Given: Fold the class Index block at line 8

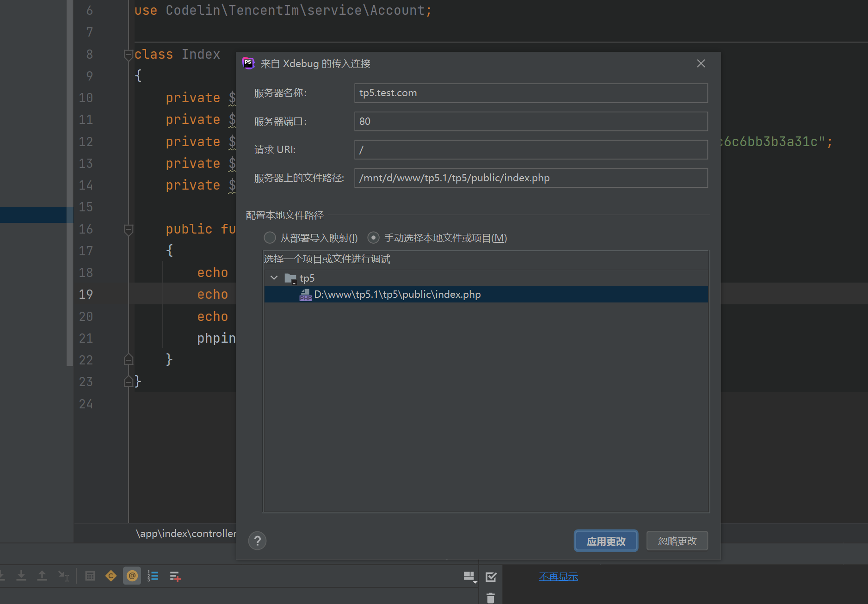Looking at the screenshot, I should tap(129, 55).
